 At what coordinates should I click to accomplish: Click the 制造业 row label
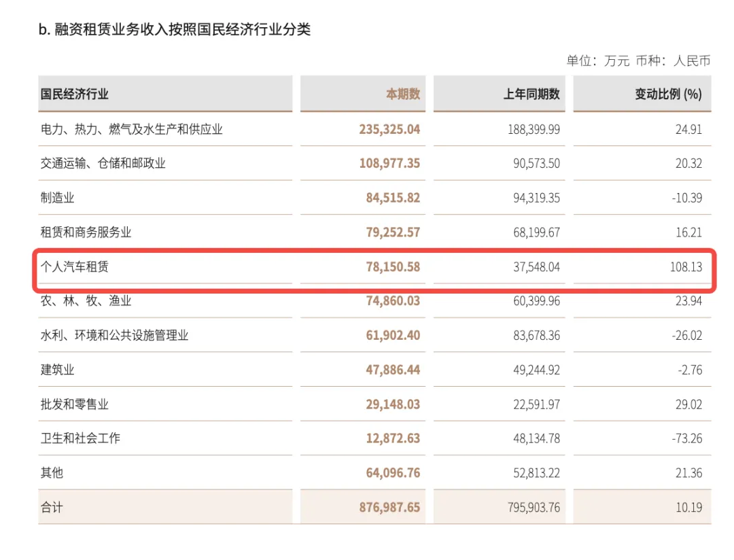(x=57, y=198)
